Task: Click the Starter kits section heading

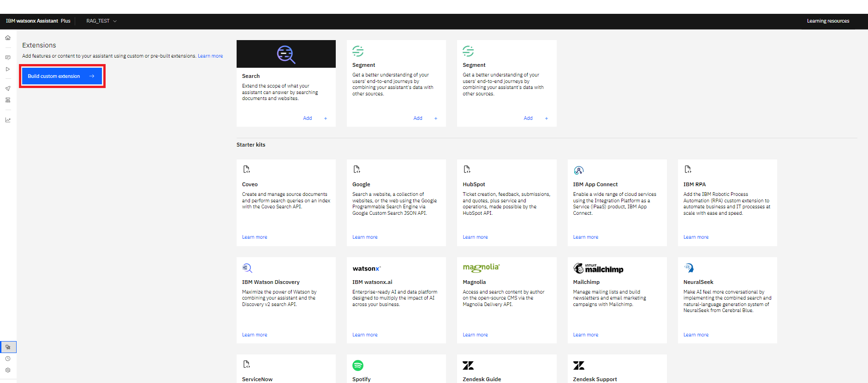Action: [251, 145]
